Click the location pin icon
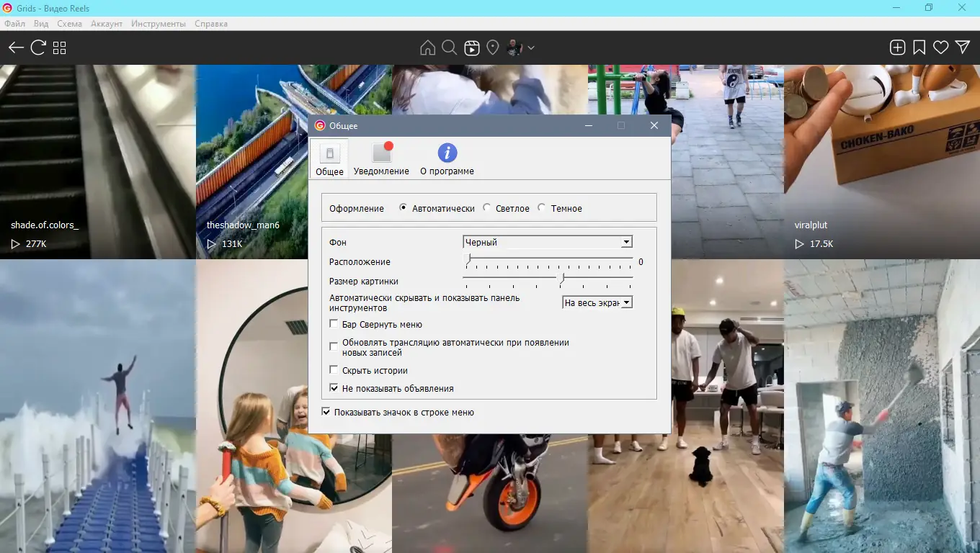This screenshot has height=553, width=980. pyautogui.click(x=493, y=48)
